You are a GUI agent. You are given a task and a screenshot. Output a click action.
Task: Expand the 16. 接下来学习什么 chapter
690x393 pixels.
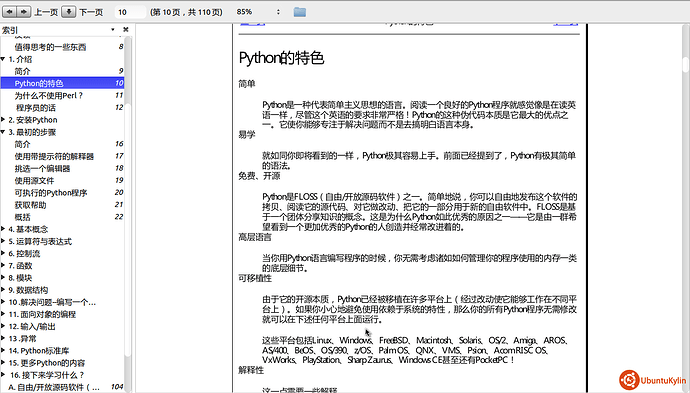point(3,375)
